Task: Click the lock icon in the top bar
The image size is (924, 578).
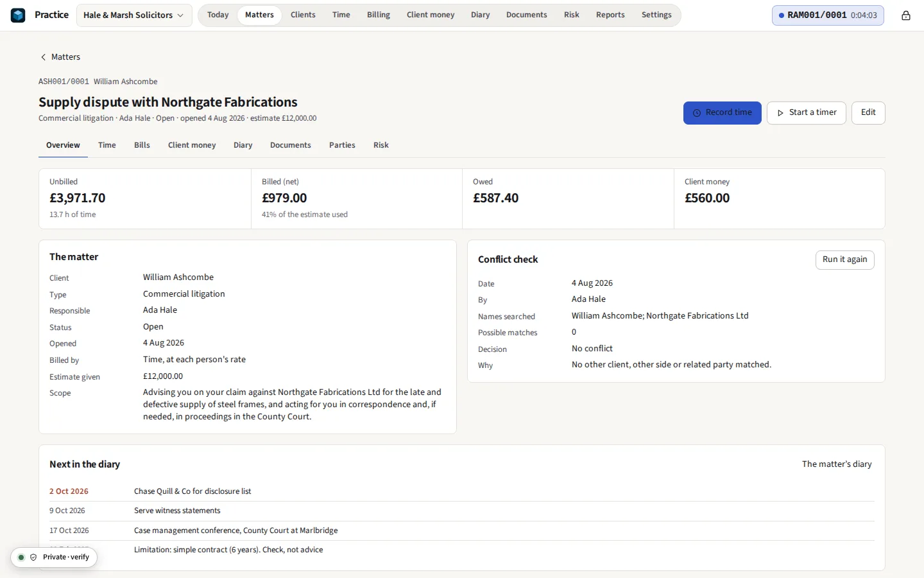Action: (x=905, y=15)
